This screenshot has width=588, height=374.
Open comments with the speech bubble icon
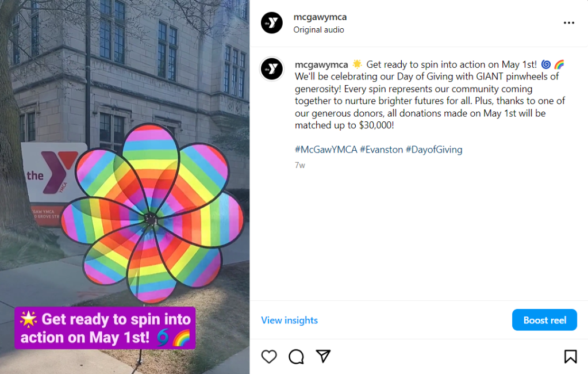point(296,357)
